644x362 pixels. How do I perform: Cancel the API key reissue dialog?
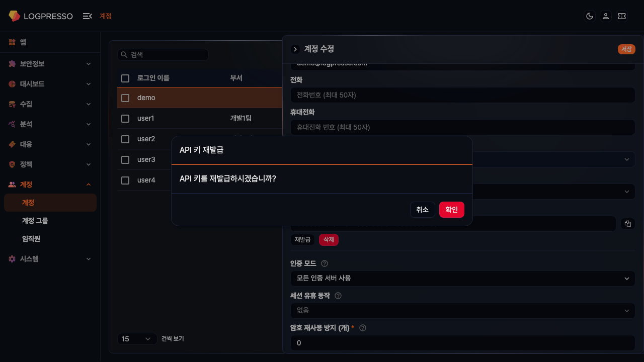click(x=422, y=210)
